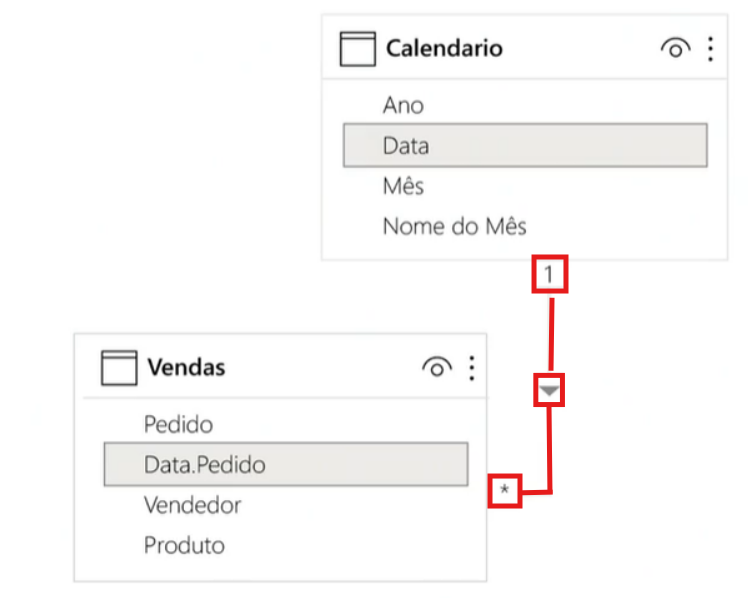Toggle visibility eye on Calendario table
The height and width of the screenshot is (598, 748).
tap(676, 48)
